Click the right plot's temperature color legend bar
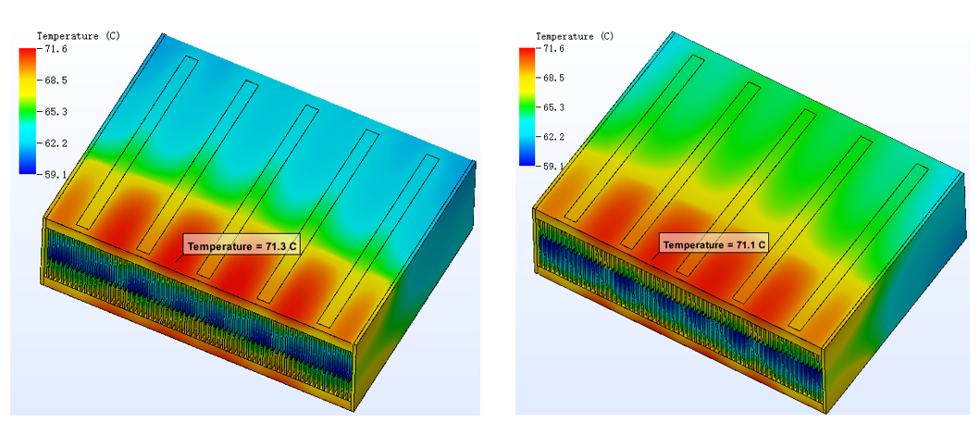 (x=527, y=106)
